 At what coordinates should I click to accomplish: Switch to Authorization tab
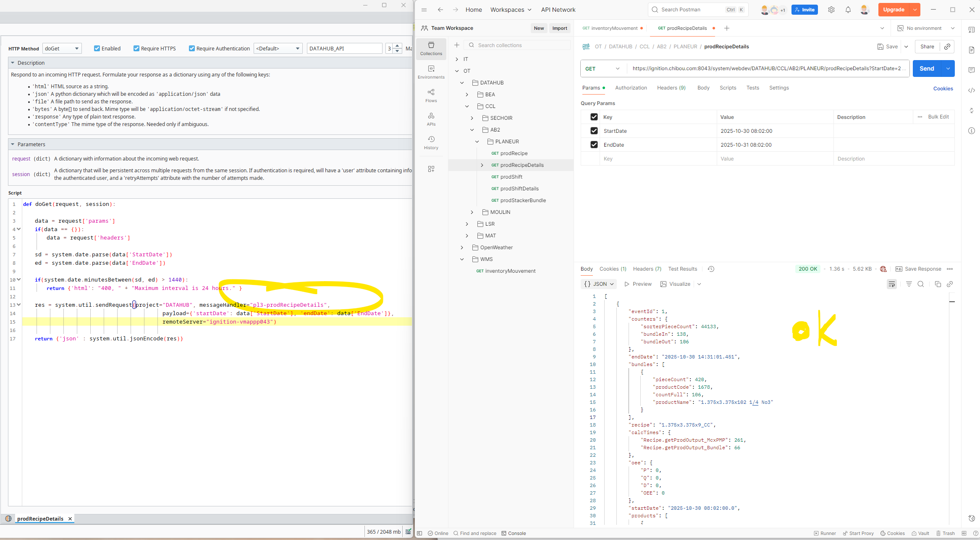pos(631,88)
